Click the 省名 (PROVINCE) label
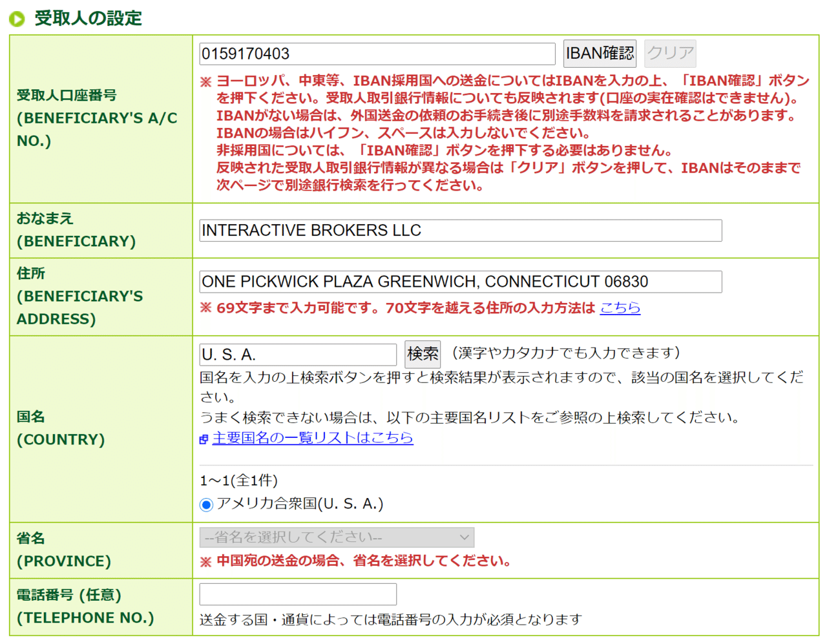The image size is (827, 644). coord(64,550)
